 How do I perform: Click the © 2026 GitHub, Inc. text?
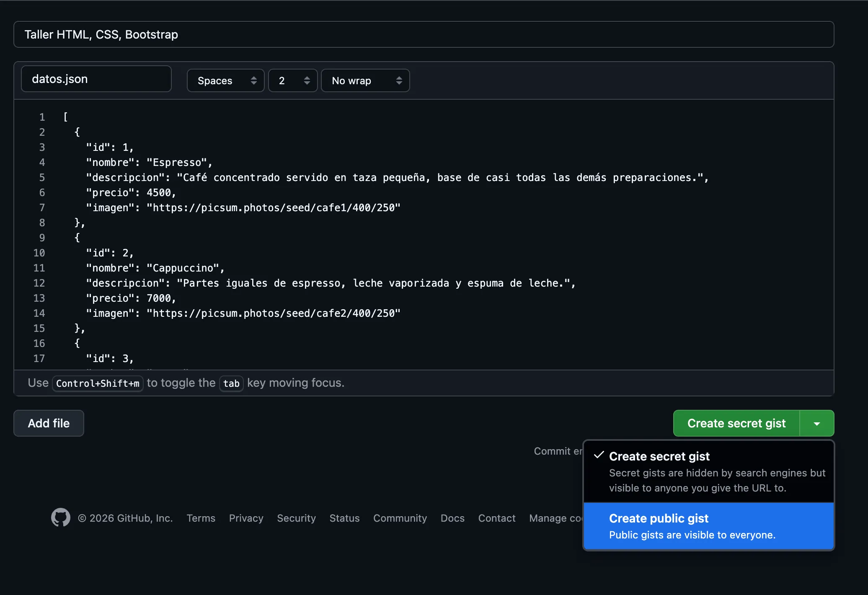coord(125,518)
